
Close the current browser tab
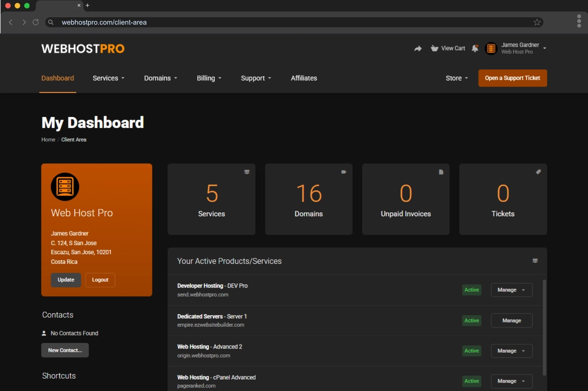coord(79,5)
